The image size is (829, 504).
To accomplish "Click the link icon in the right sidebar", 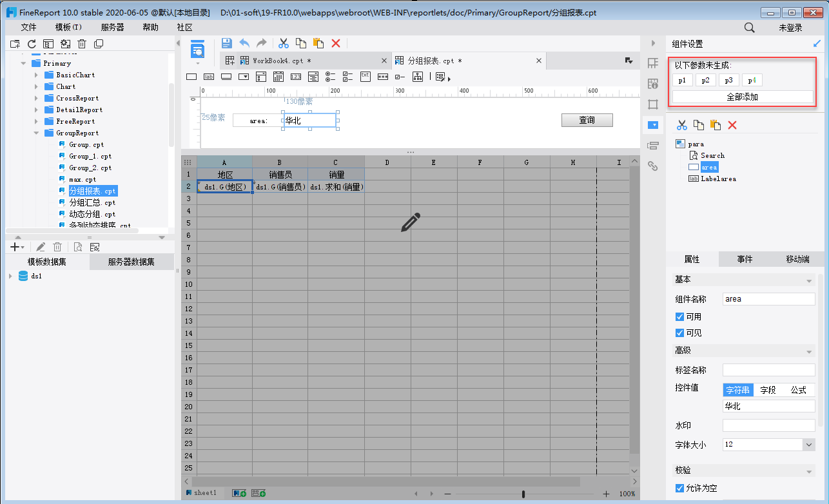I will pos(653,166).
